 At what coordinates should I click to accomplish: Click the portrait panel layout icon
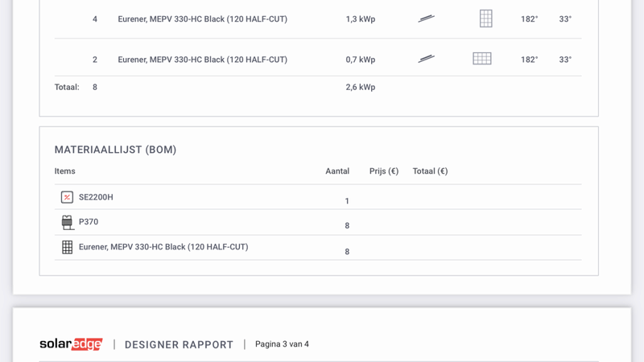[485, 19]
